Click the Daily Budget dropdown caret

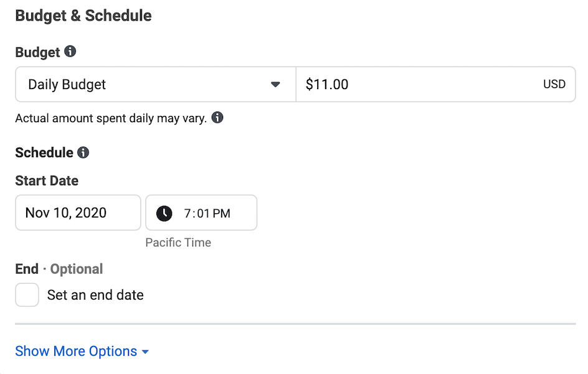275,84
